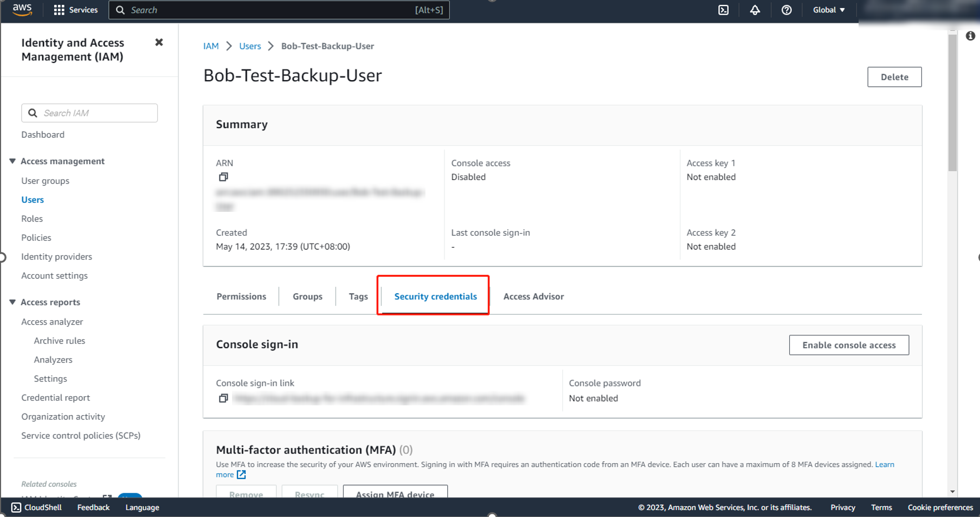Click the help question mark icon
980x517 pixels.
[x=786, y=10]
